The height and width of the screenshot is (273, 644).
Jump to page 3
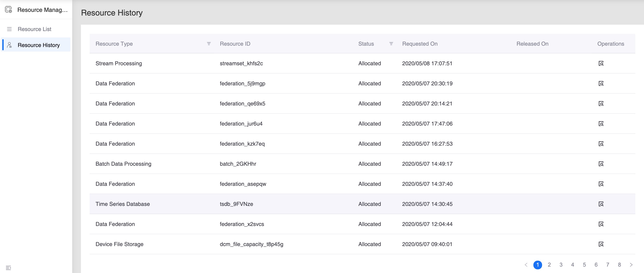click(x=561, y=265)
